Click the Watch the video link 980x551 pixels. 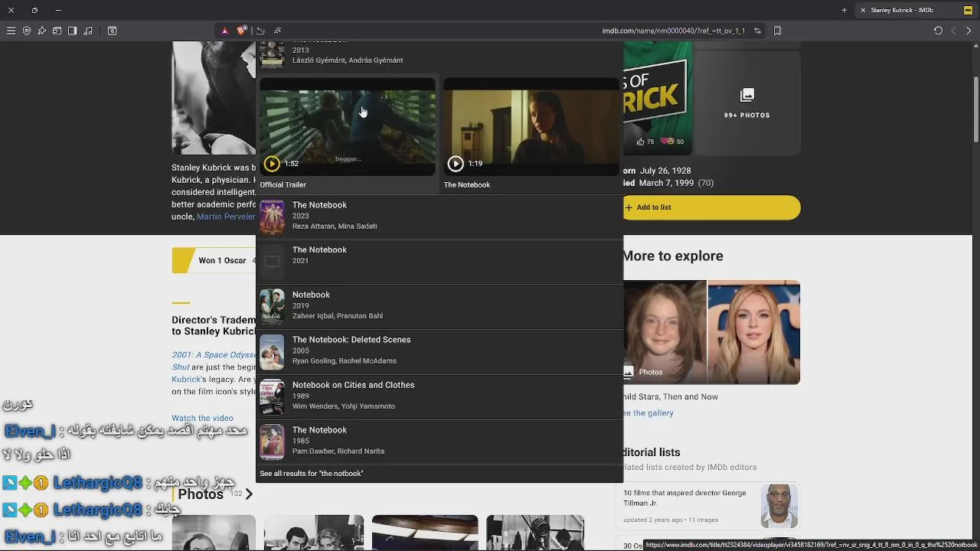[202, 419]
